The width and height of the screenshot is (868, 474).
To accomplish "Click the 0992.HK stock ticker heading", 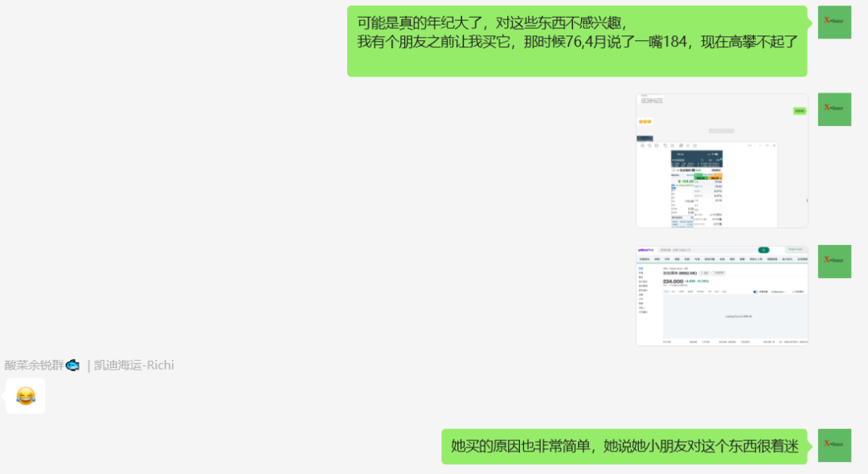I will [680, 273].
